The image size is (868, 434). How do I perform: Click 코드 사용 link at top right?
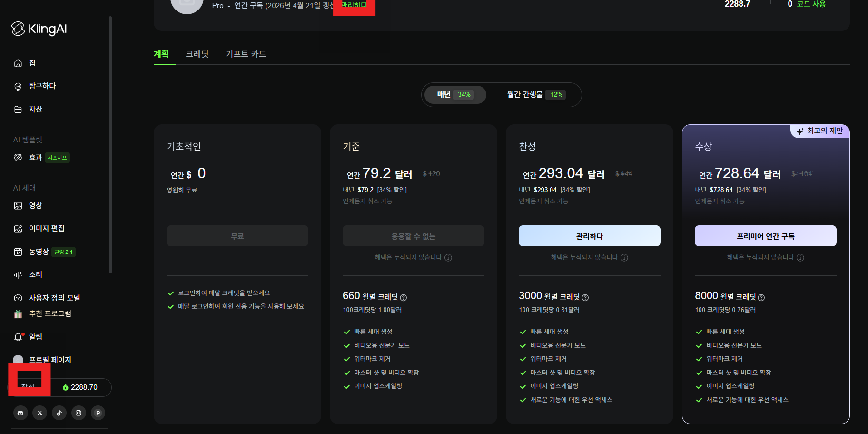point(811,4)
